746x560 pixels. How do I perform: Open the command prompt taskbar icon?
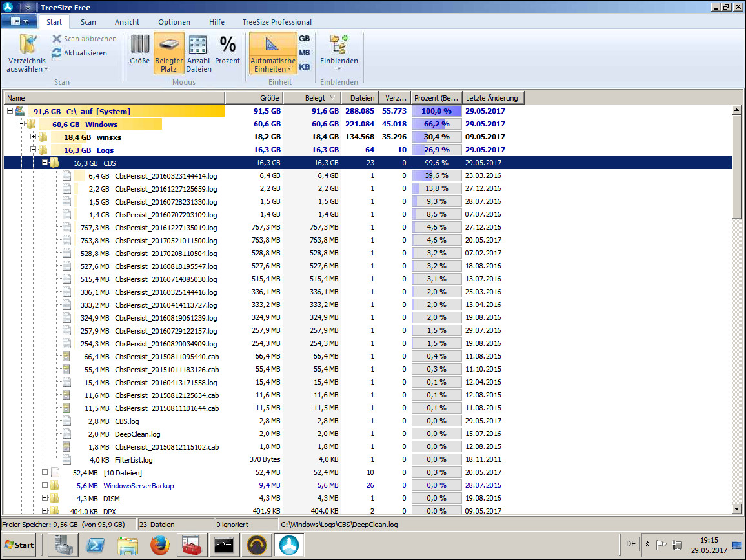pos(224,545)
